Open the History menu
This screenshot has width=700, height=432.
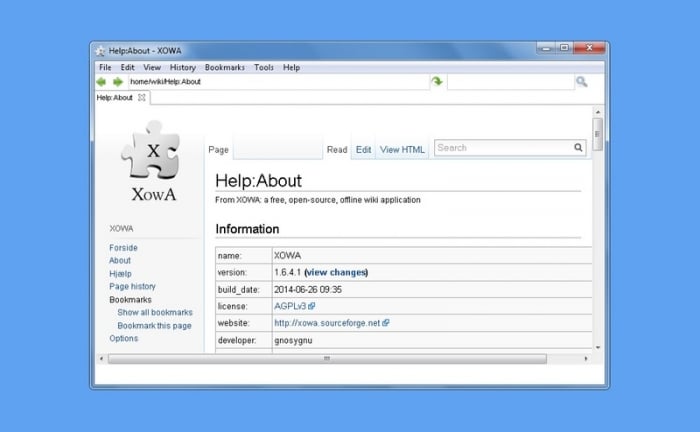tap(183, 67)
